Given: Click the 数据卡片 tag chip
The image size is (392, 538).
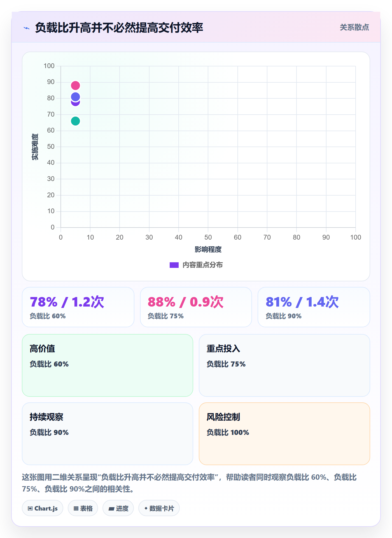Looking at the screenshot, I should pyautogui.click(x=159, y=508).
